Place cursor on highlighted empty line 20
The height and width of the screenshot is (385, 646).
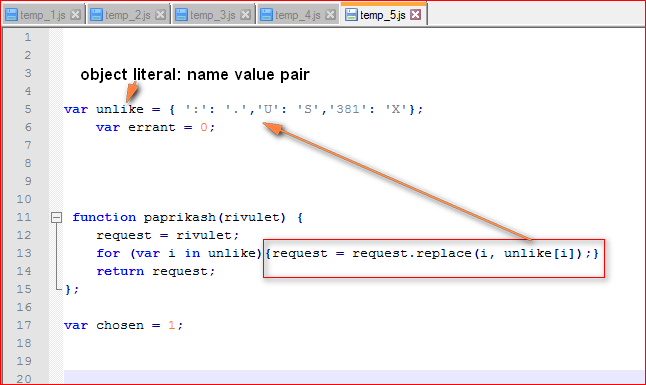pos(354,378)
